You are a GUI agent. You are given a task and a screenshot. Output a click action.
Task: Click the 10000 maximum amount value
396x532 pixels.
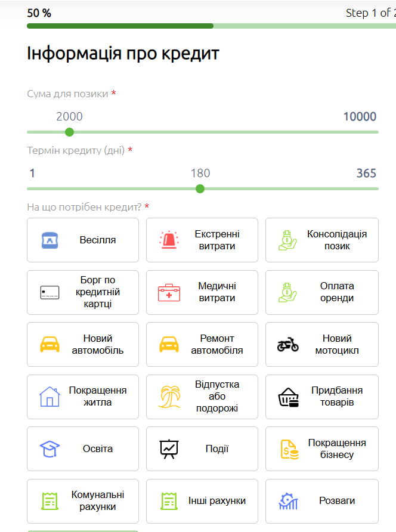click(360, 117)
